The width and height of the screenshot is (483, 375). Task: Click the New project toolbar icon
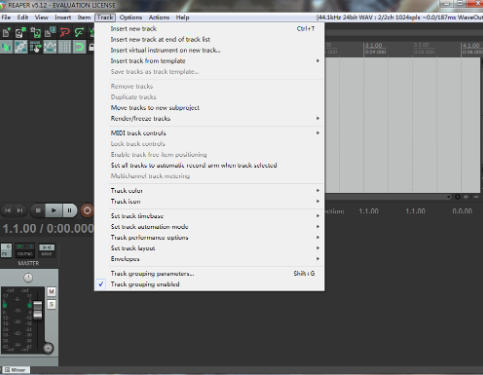click(6, 33)
